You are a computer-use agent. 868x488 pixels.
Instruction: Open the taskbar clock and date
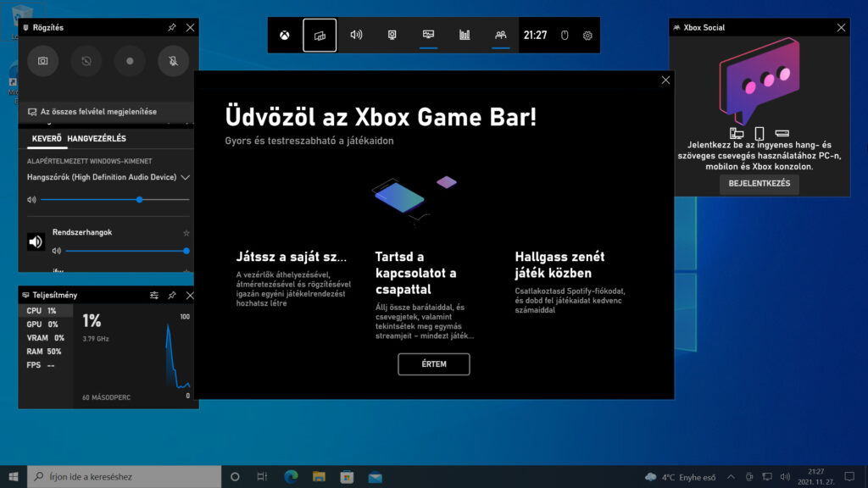(816, 476)
